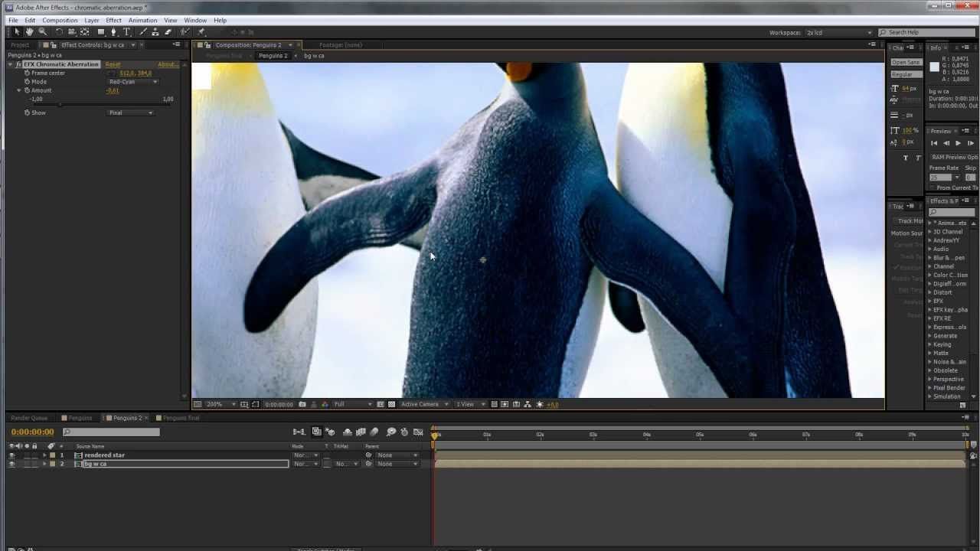The image size is (980, 551).
Task: Click the timeline layer search field
Action: [x=112, y=432]
